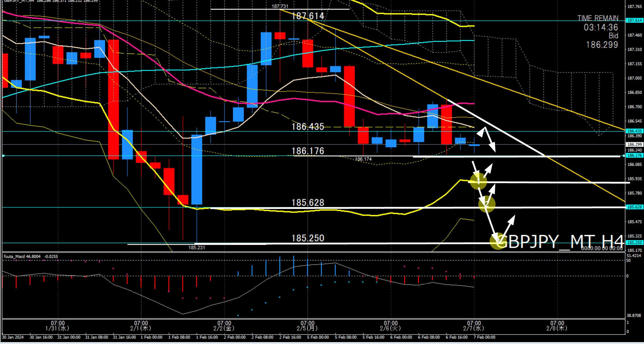
Task: Click the 7 Feb 00:00 time axis label
Action: 484,337
